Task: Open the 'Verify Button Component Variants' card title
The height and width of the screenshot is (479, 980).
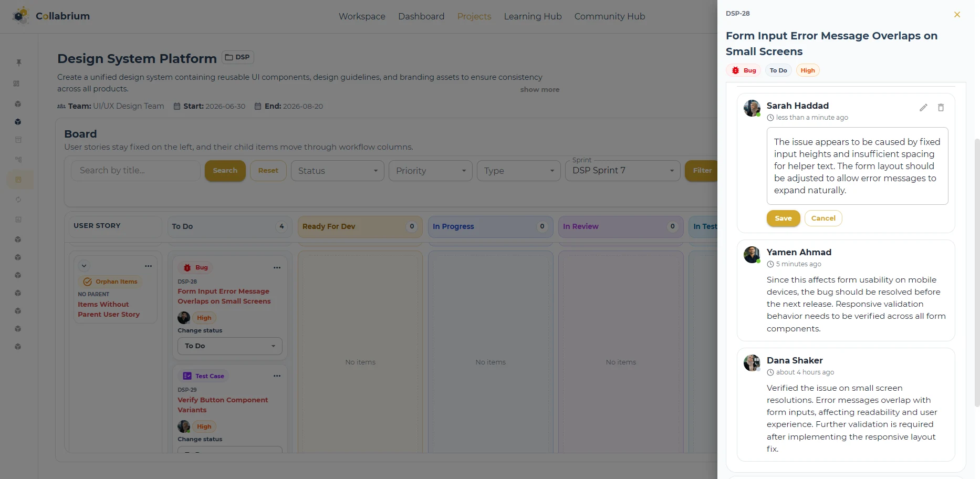Action: pyautogui.click(x=223, y=405)
